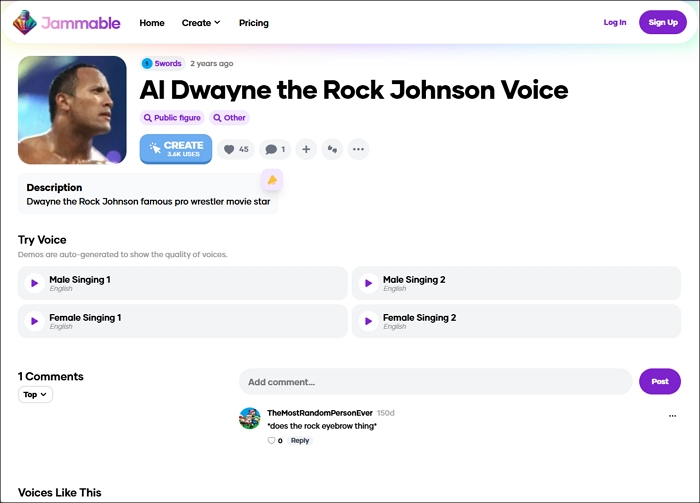Image resolution: width=700 pixels, height=503 pixels.
Task: Play the Female Singing 2 demo
Action: pyautogui.click(x=368, y=321)
